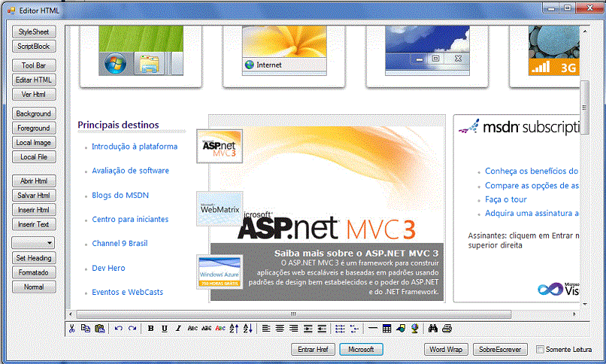This screenshot has height=364, width=606.
Task: Select the ASP.net MVC3 thumbnail
Action: pyautogui.click(x=220, y=147)
